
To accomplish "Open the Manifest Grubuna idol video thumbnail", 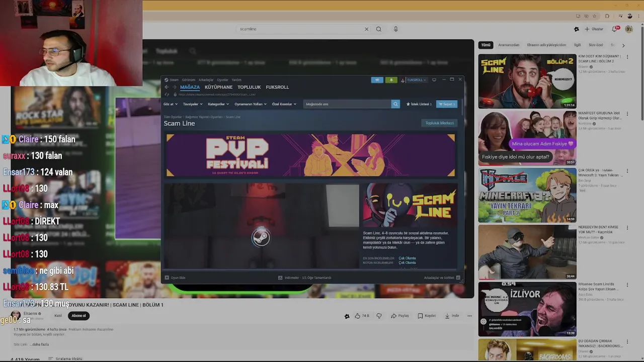I will click(527, 138).
